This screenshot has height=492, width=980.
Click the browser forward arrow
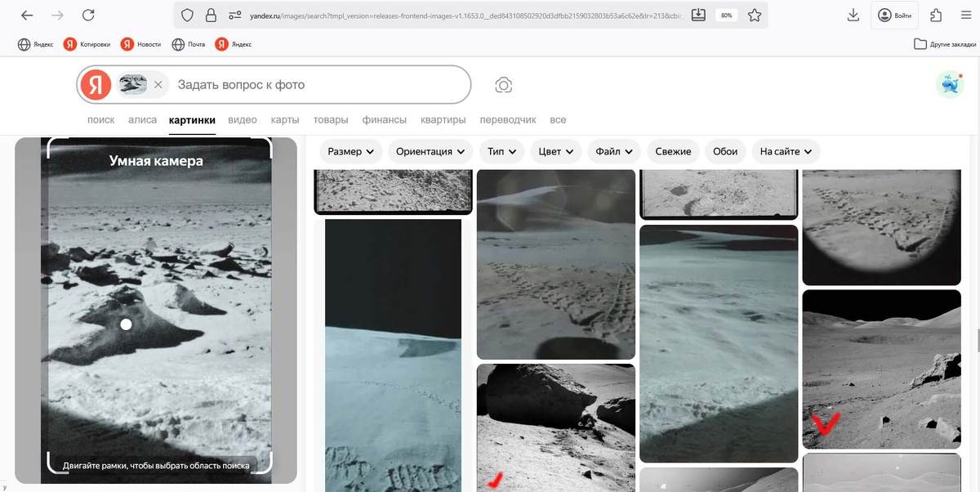click(x=57, y=15)
